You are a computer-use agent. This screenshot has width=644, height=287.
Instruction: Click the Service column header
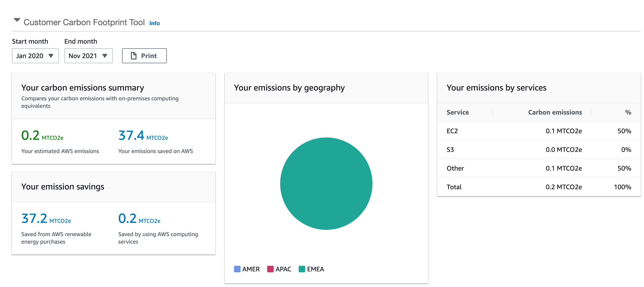click(458, 112)
